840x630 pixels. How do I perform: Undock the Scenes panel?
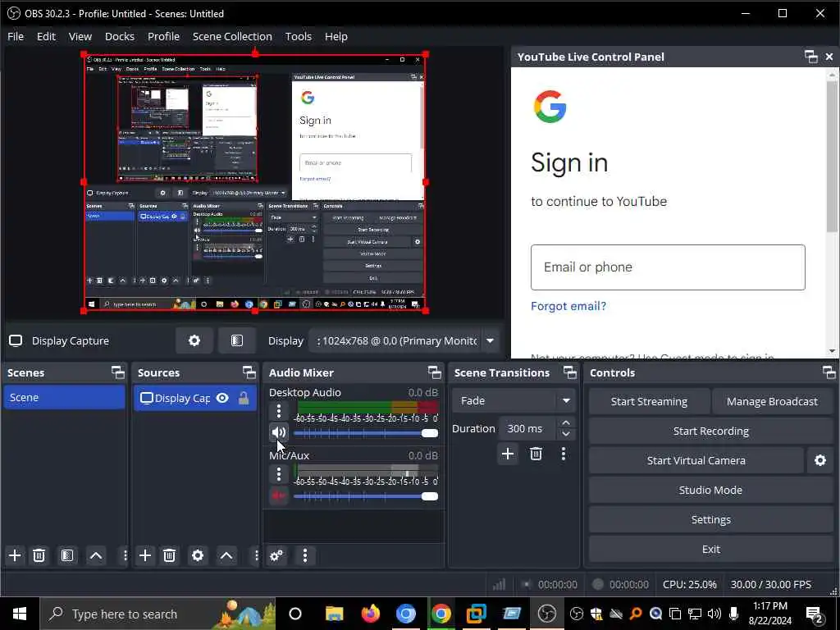118,372
